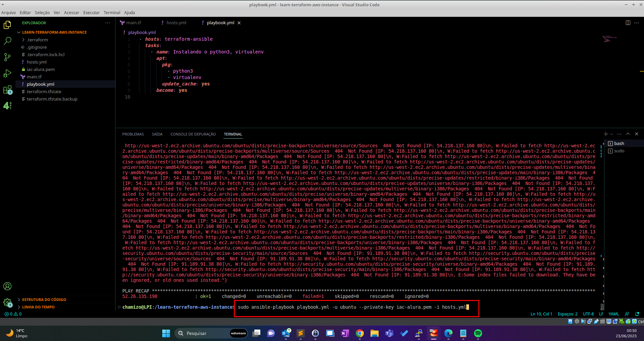The image size is (644, 341).
Task: Open Microsoft Edge from taskbar
Action: [448, 333]
